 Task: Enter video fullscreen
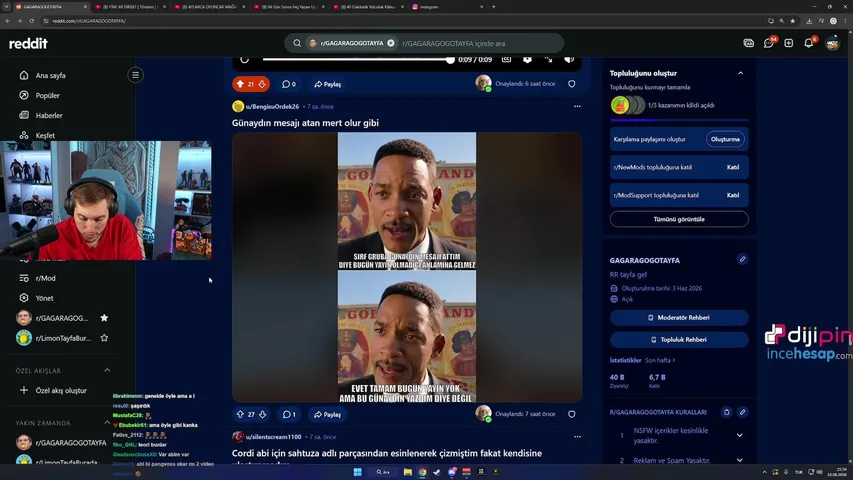548,59
